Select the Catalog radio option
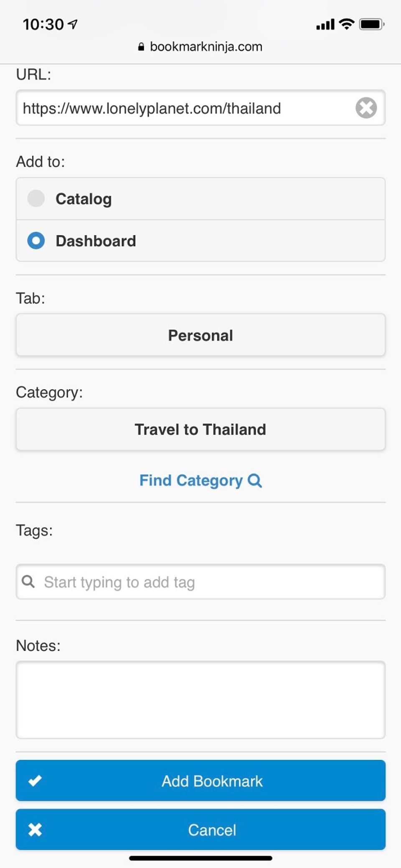Screen dimensions: 401x868 (36, 198)
